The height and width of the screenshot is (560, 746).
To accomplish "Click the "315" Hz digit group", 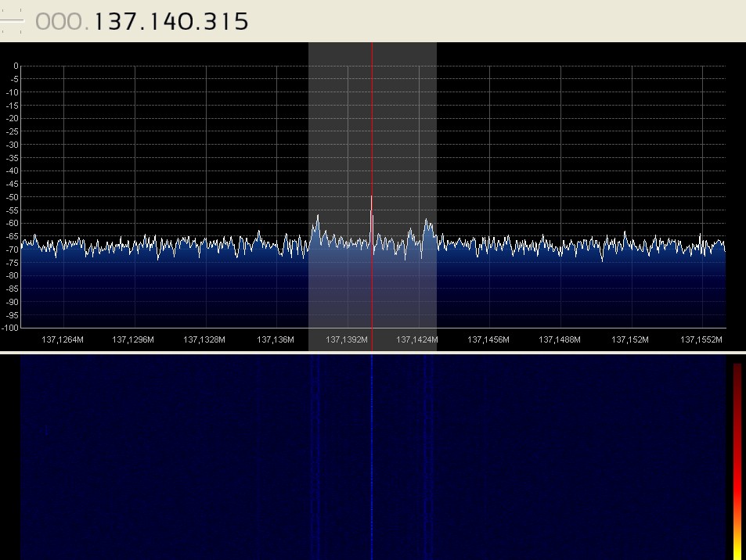I will 225,22.
